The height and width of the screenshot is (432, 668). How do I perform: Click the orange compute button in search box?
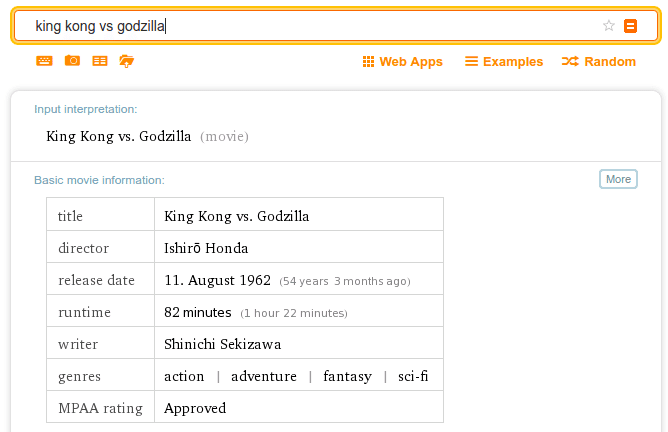click(631, 26)
